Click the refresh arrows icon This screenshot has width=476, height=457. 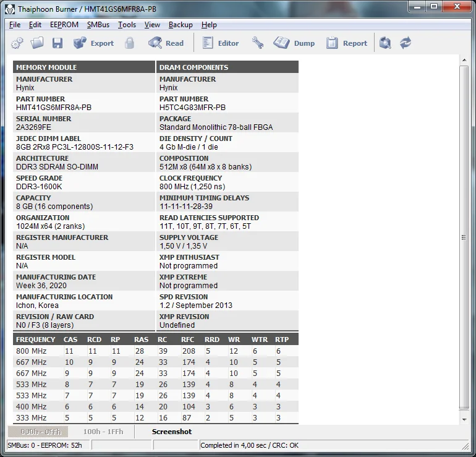[x=406, y=43]
